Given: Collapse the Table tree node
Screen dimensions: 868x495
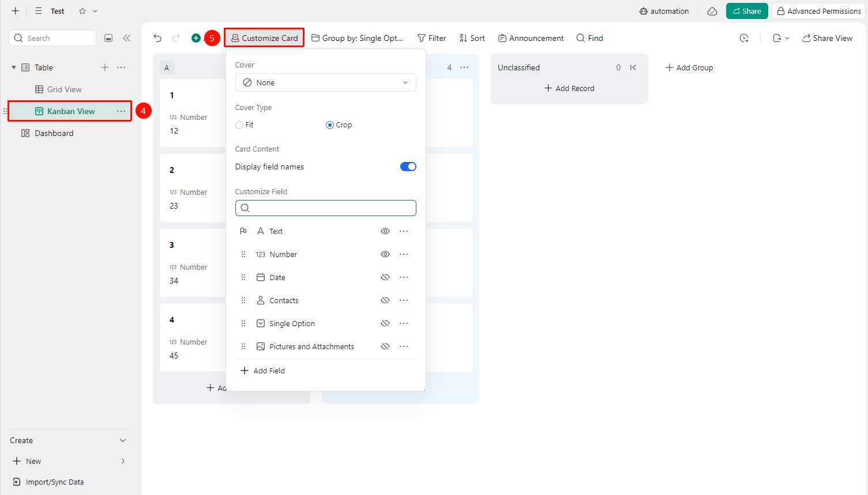Looking at the screenshot, I should point(14,67).
